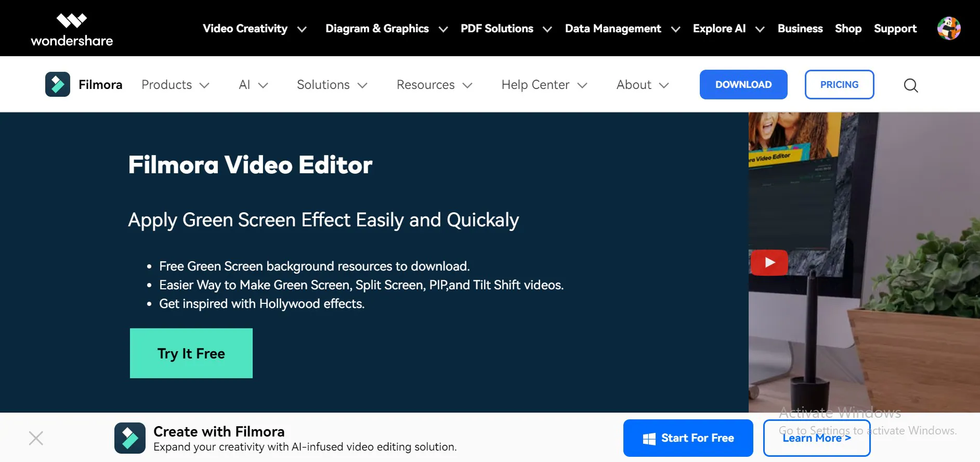Open the Help Center menu label

[x=535, y=84]
